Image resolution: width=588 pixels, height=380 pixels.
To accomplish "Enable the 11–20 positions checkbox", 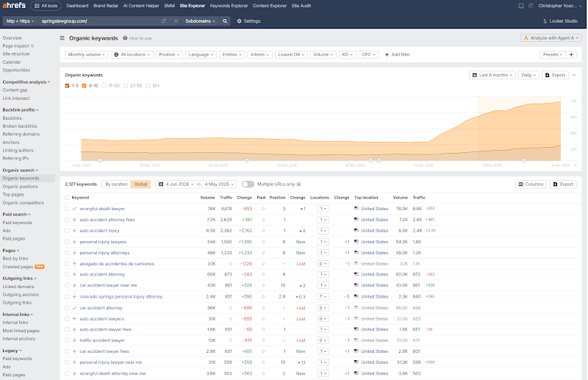I will (x=104, y=86).
